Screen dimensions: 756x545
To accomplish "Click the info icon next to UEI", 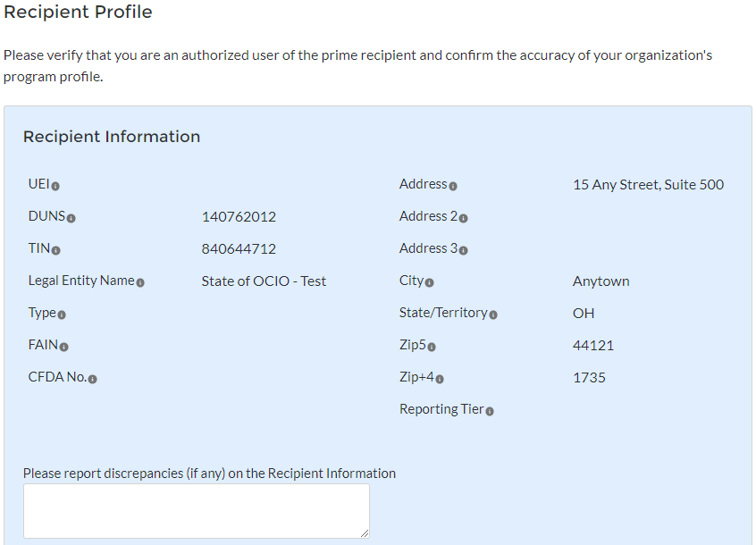I will click(x=55, y=186).
